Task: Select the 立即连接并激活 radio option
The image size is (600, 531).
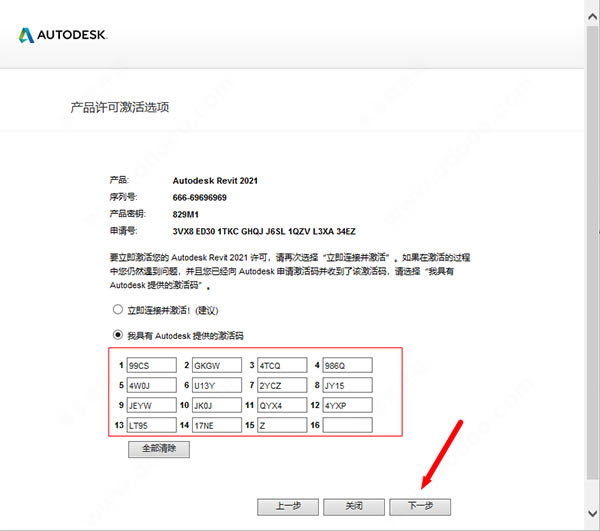Action: (x=117, y=309)
